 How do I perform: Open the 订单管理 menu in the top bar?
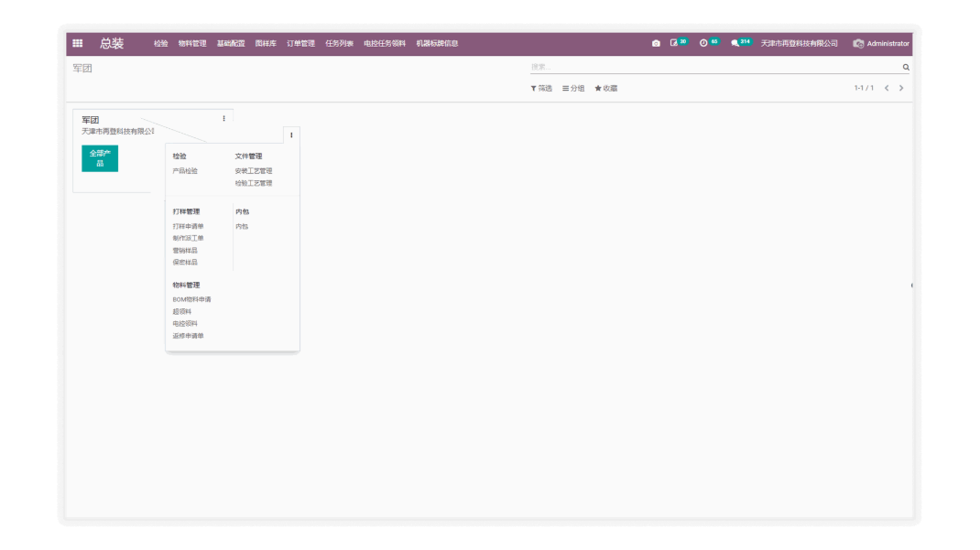(x=300, y=43)
